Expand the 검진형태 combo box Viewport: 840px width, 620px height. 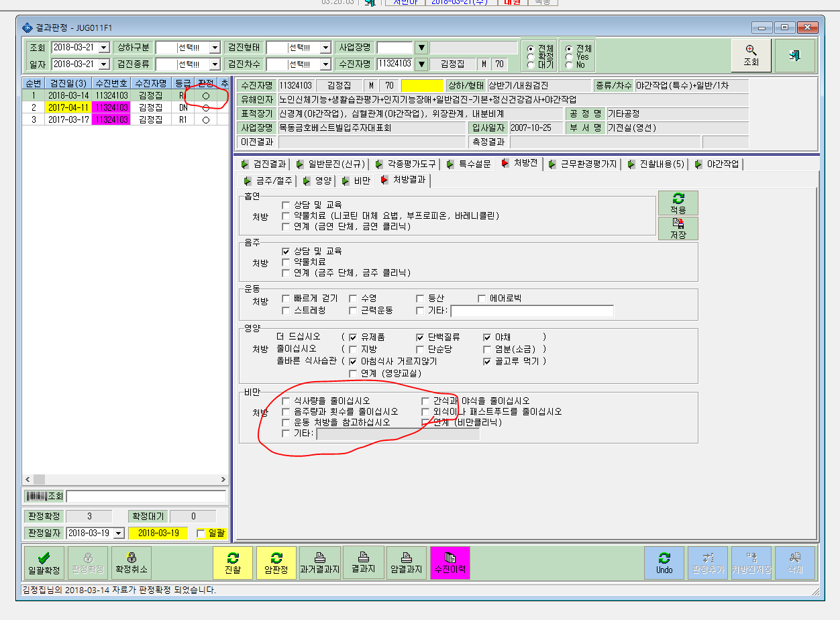325,48
